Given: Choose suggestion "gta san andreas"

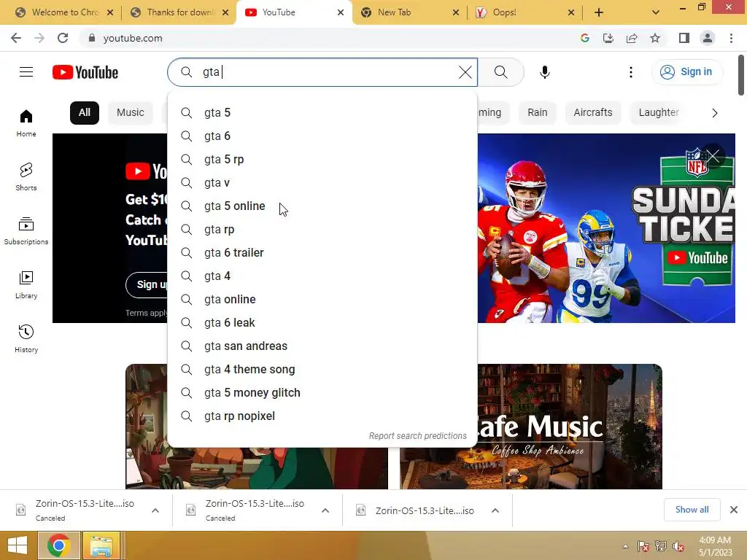Looking at the screenshot, I should (322, 346).
